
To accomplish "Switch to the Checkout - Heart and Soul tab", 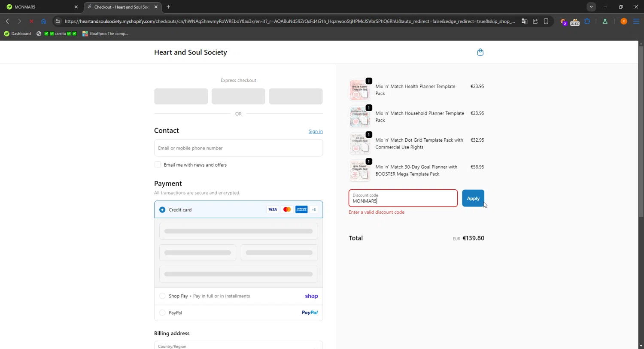I will point(123,7).
